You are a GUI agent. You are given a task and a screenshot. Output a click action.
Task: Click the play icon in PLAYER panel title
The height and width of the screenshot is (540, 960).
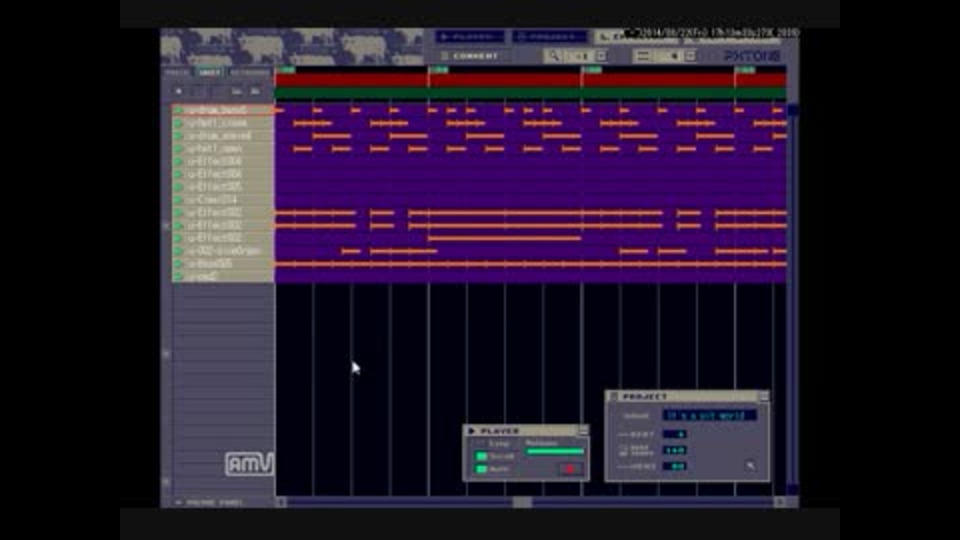[472, 431]
